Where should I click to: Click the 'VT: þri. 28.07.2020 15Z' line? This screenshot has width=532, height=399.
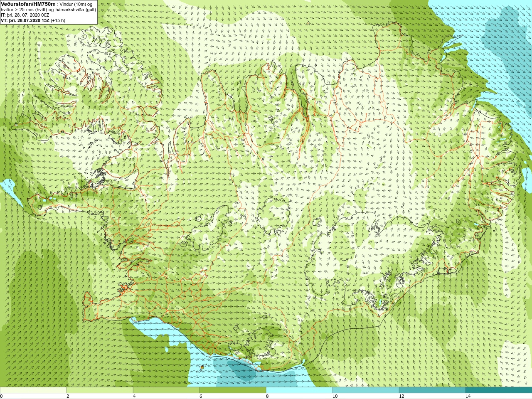point(25,20)
